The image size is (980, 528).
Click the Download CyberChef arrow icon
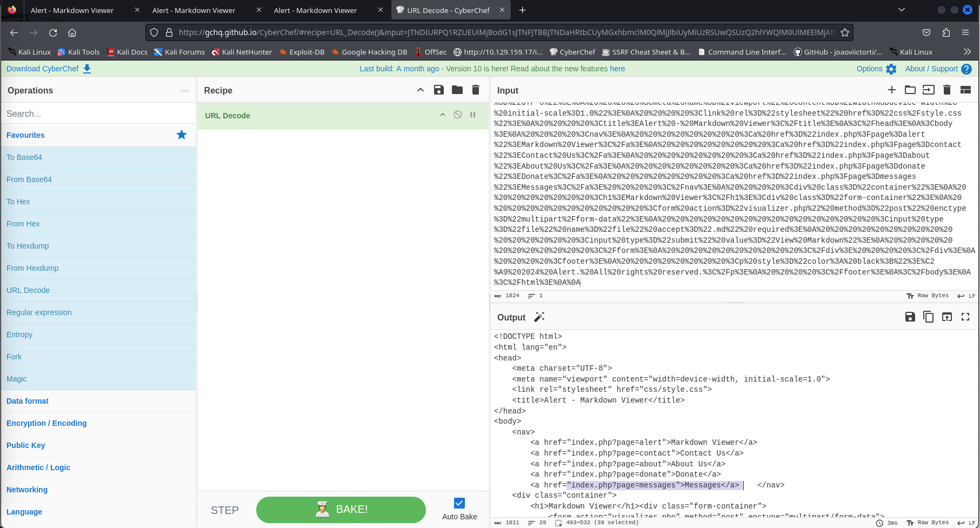[87, 69]
